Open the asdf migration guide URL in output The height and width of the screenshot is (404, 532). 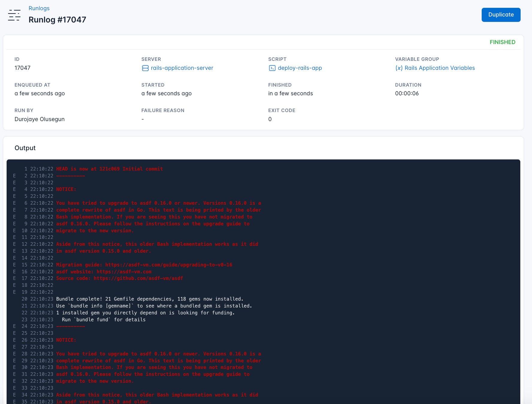pyautogui.click(x=168, y=265)
